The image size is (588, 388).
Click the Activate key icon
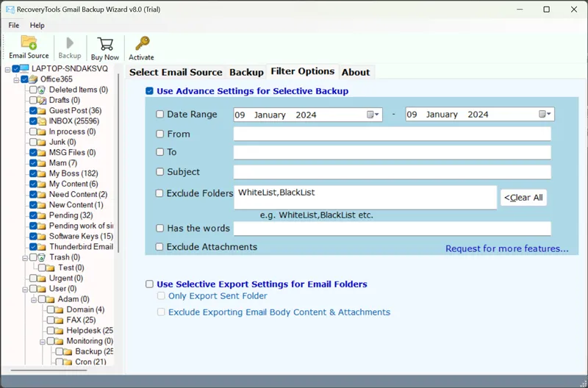[141, 43]
